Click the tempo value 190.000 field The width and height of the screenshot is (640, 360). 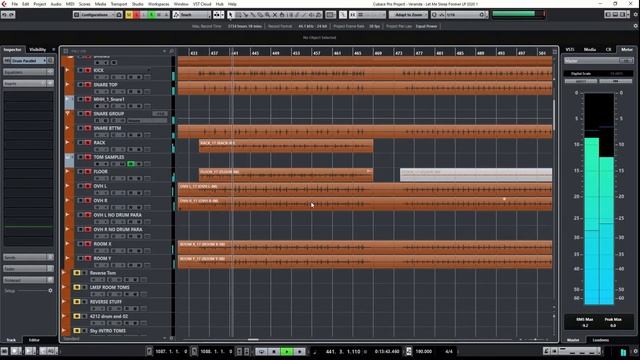424,351
